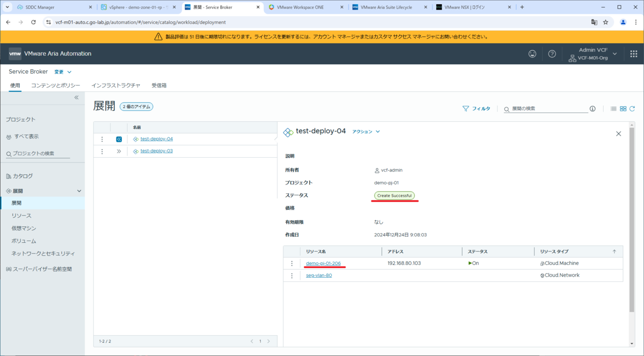Switch to VMware Aria Suite Lifecycle tab

[391, 7]
